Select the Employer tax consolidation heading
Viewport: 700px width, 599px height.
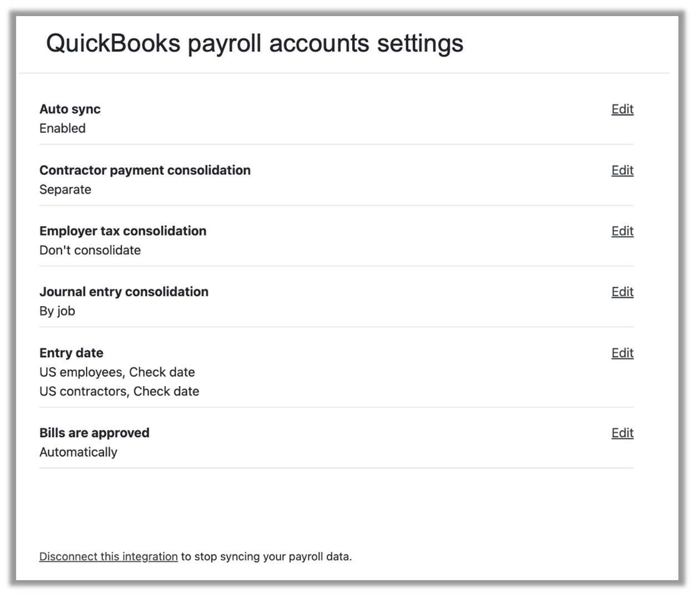point(123,231)
